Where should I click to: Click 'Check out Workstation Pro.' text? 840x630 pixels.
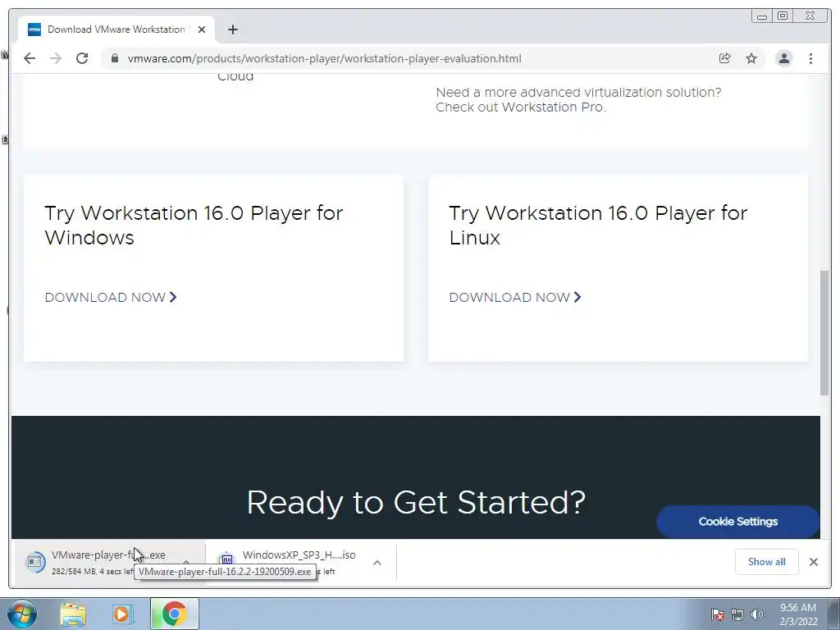(521, 107)
